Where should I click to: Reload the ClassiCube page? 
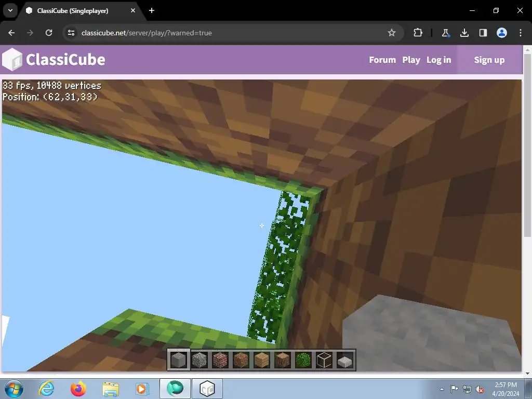pyautogui.click(x=49, y=33)
